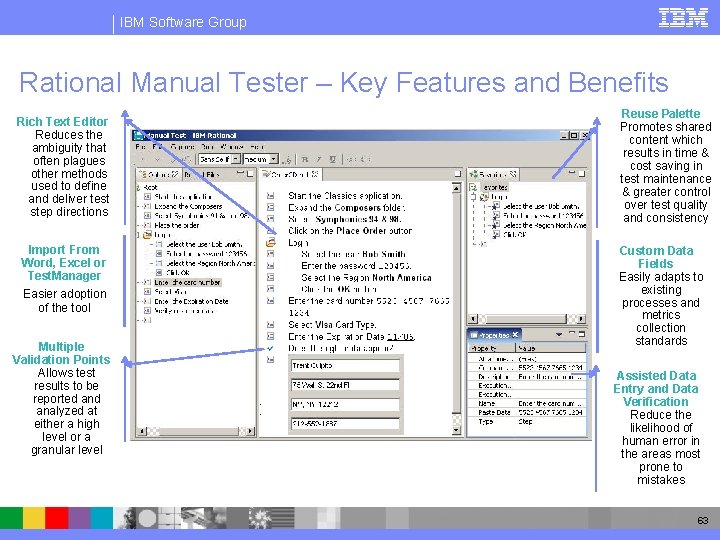The width and height of the screenshot is (720, 540).
Task: Maximize the Properties panel
Action: click(582, 334)
